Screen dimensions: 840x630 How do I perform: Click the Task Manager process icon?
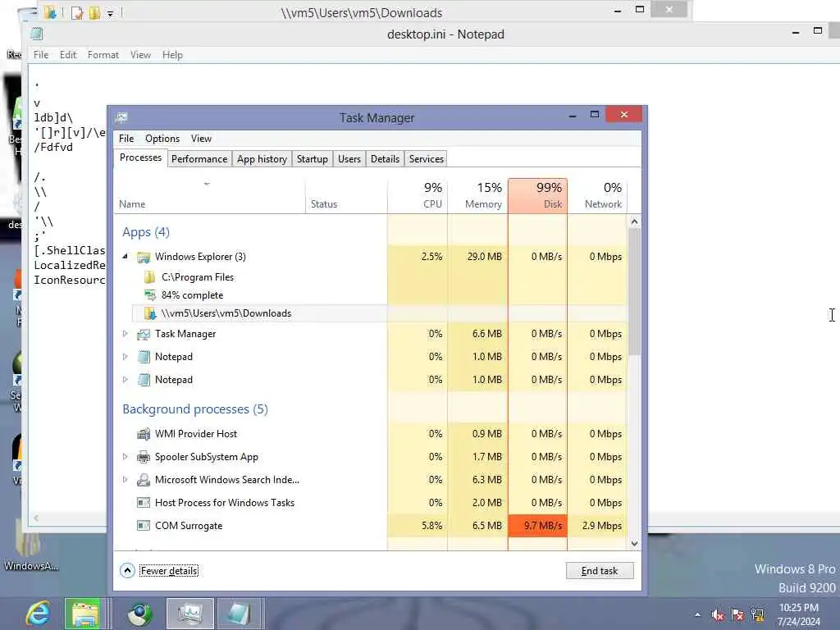(x=143, y=335)
